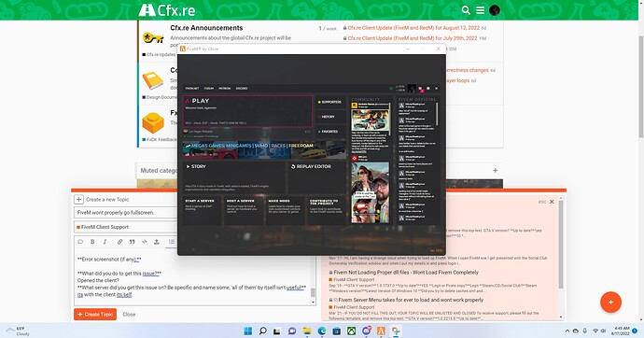This screenshot has height=338, width=644.
Task: Click the Close link beside Create Topic
Action: click(129, 314)
